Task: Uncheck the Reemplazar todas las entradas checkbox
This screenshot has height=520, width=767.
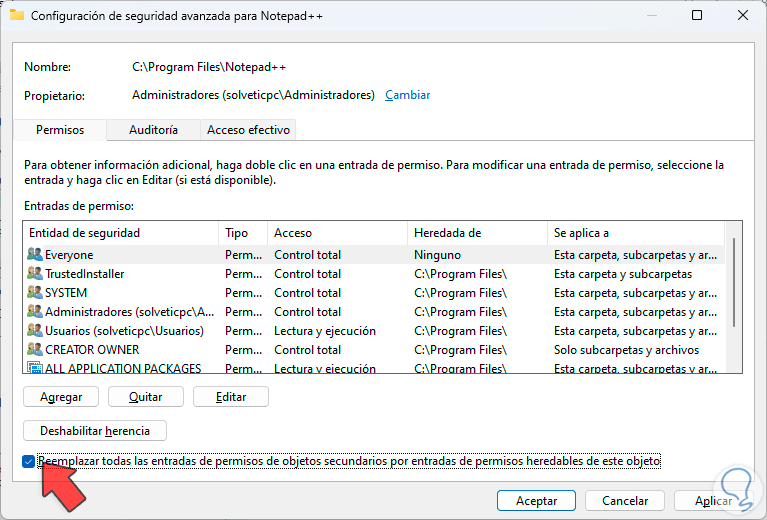Action: (x=28, y=461)
